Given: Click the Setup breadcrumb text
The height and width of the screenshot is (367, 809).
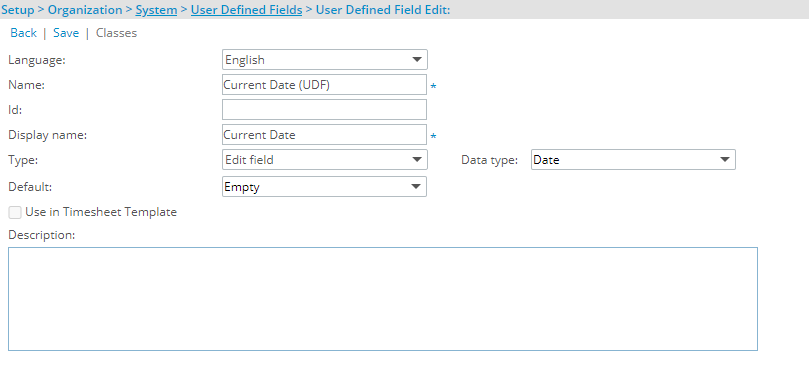Looking at the screenshot, I should 18,10.
